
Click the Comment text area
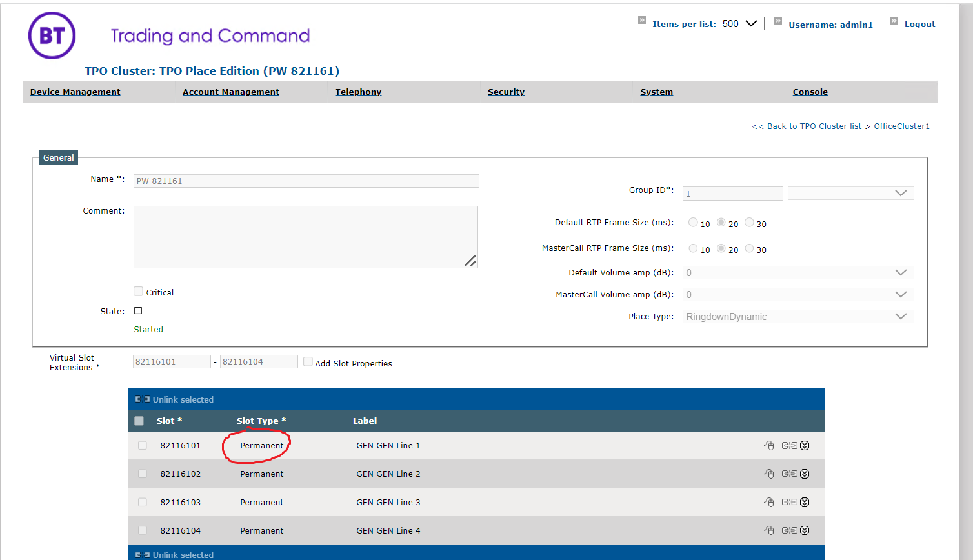306,237
